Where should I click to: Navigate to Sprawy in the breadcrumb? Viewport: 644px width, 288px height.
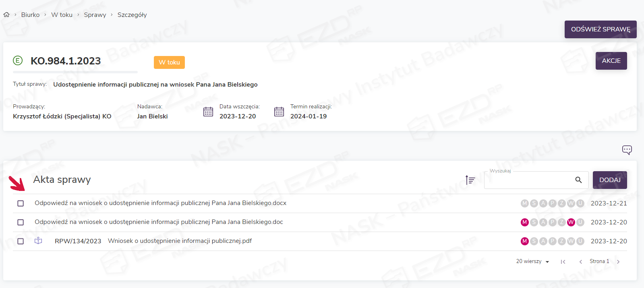point(95,15)
